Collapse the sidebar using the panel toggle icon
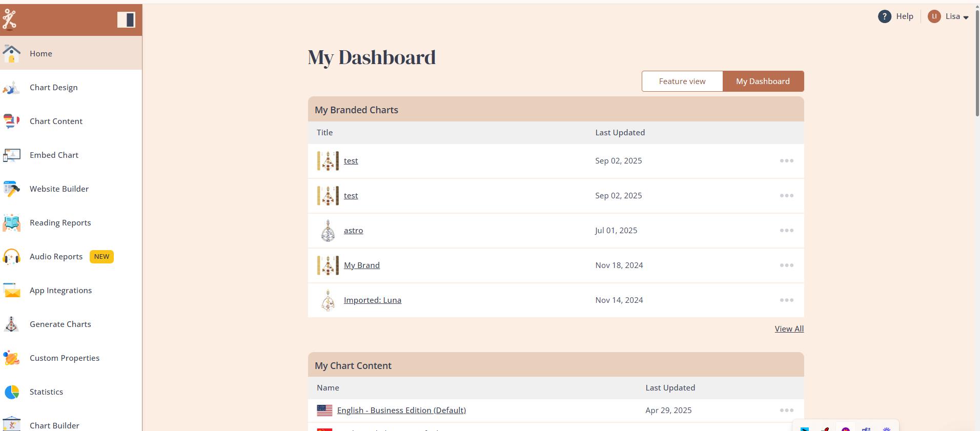 click(126, 19)
